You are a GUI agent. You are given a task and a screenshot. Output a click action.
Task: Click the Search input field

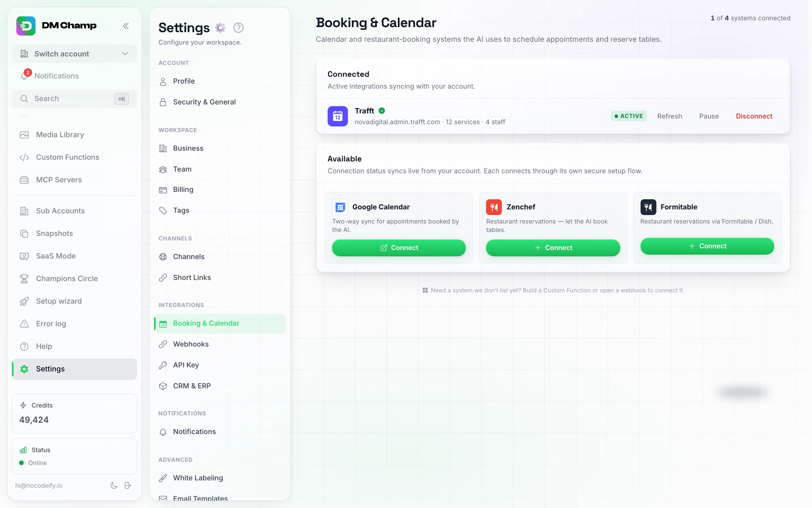[74, 99]
